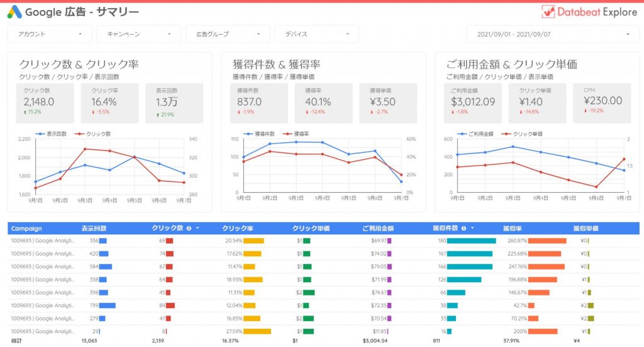
Task: Open the 広告グループ filter dropdown
Action: click(228, 34)
